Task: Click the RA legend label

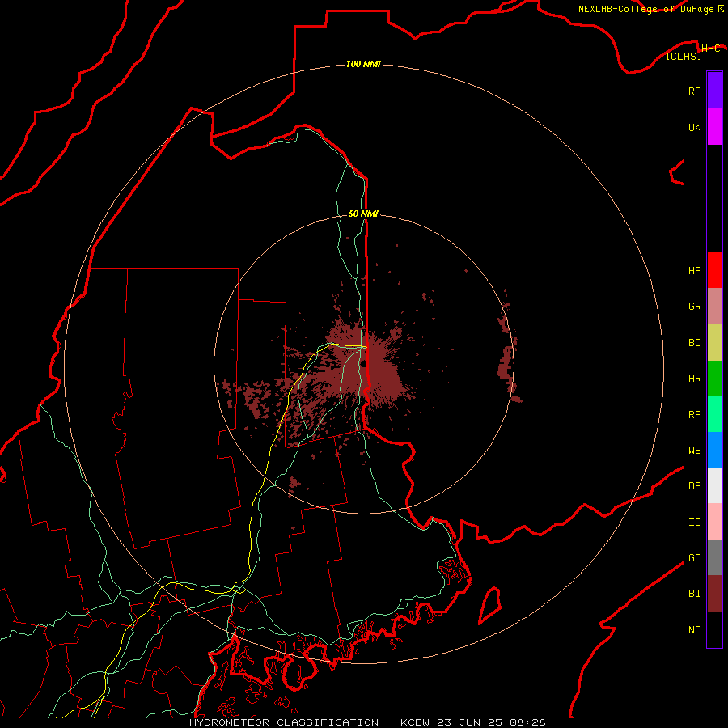Action: pos(694,415)
